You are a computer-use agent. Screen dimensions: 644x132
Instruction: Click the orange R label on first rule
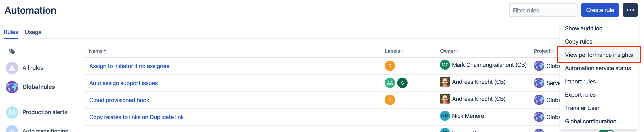[390, 66]
